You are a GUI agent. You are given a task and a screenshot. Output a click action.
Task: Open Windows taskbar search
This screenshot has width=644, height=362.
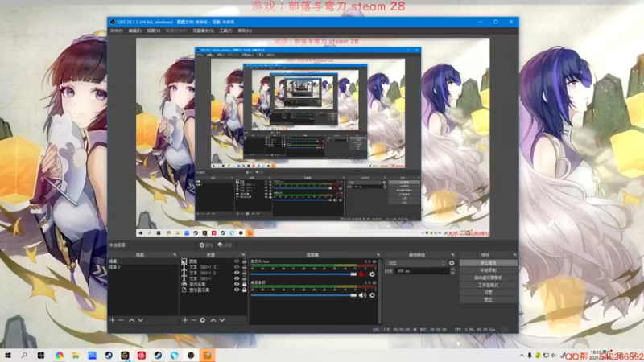pos(24,355)
